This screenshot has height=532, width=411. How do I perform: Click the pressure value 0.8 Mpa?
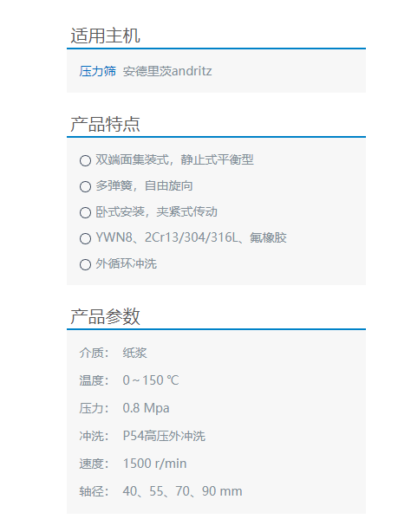tap(146, 408)
